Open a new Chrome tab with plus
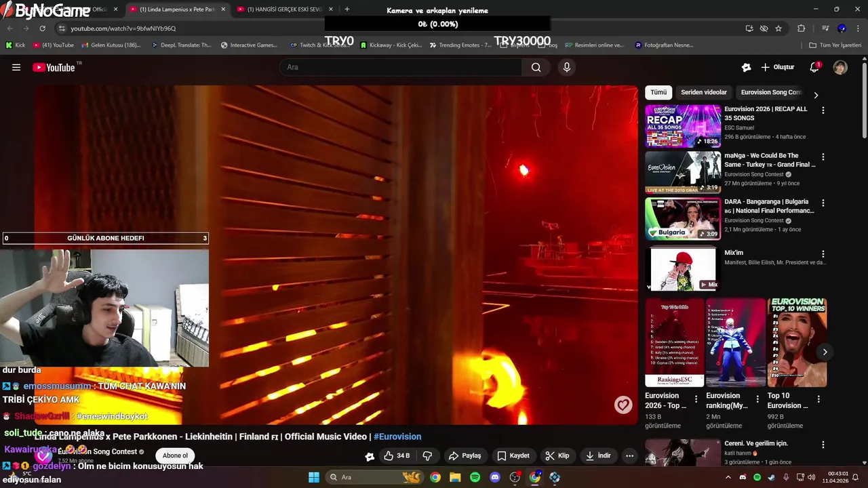868x488 pixels. (347, 9)
